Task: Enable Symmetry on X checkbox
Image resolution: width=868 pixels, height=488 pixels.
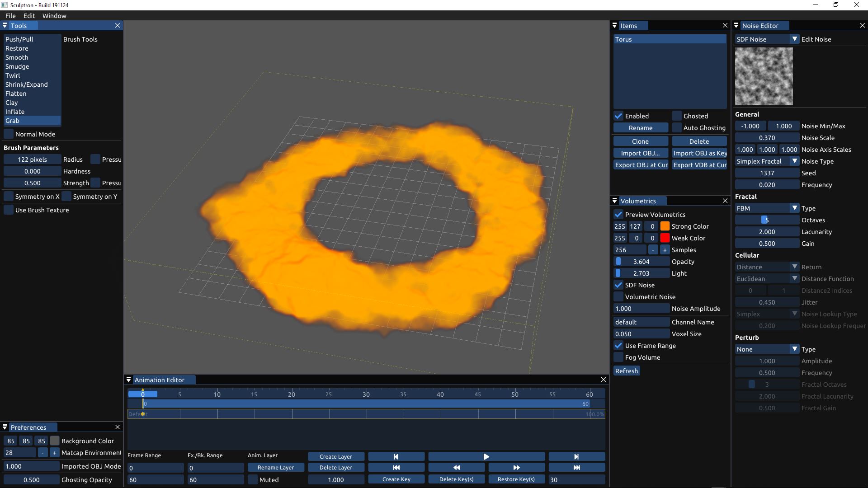Action: tap(9, 197)
